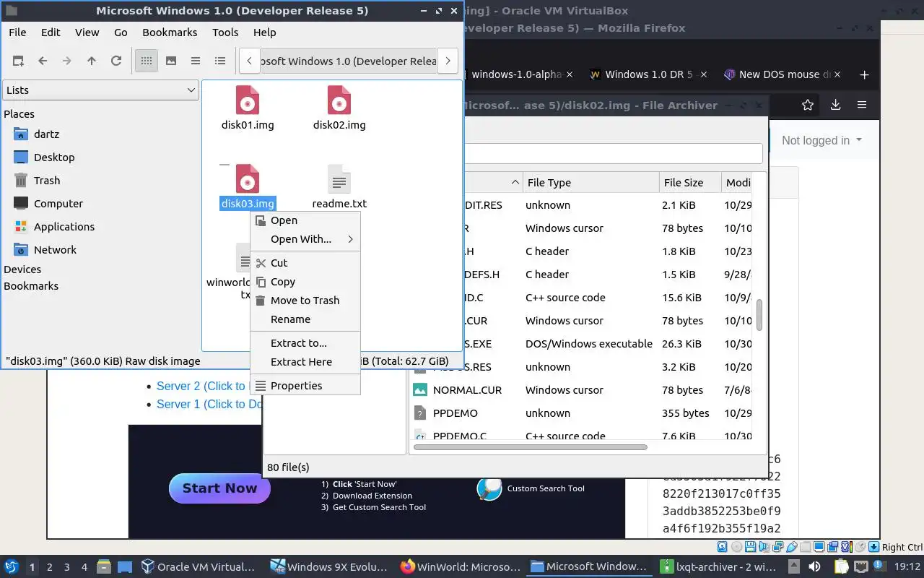Click 'DOS/Windows executable' file type cell
The width and height of the screenshot is (924, 578).
click(x=589, y=344)
